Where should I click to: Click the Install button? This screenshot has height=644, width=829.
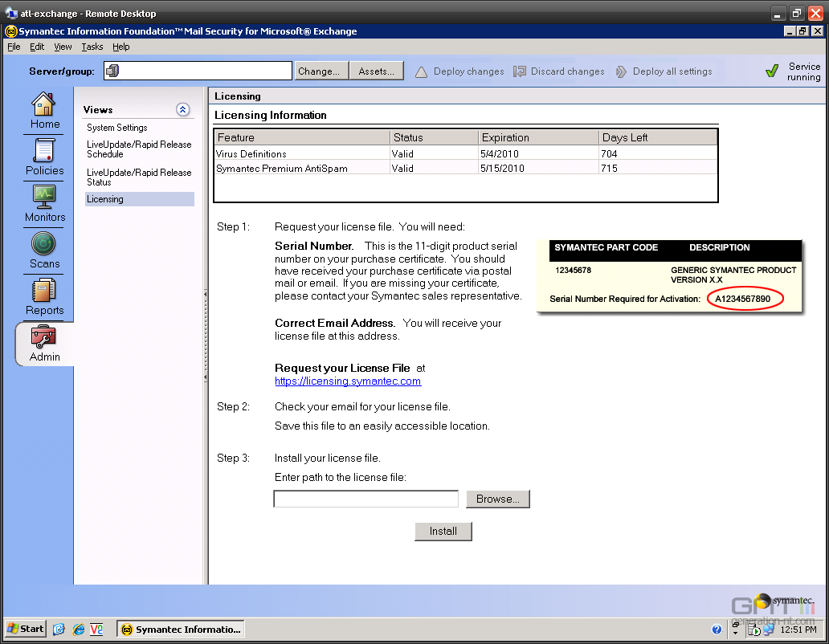[443, 531]
